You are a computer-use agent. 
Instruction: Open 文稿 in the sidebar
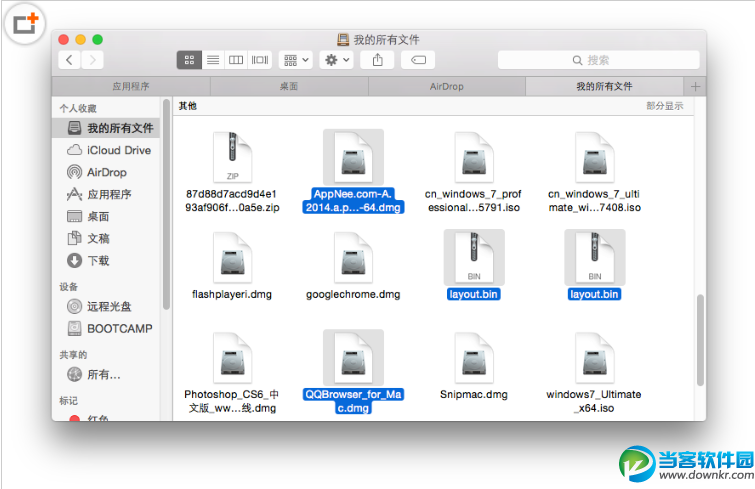(x=106, y=238)
